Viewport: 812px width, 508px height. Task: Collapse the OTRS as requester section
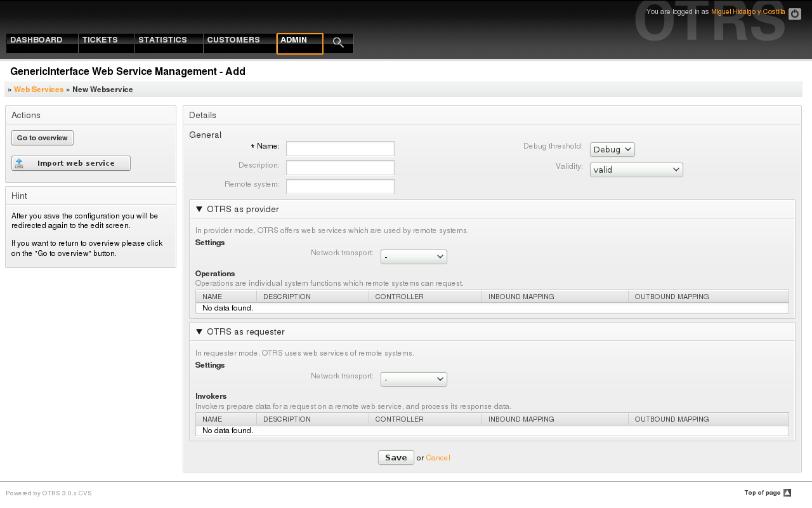click(199, 331)
